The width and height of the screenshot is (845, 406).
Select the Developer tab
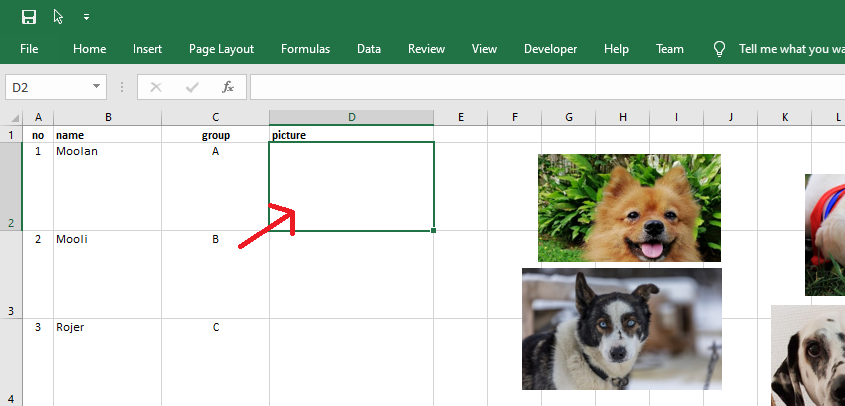pyautogui.click(x=550, y=49)
